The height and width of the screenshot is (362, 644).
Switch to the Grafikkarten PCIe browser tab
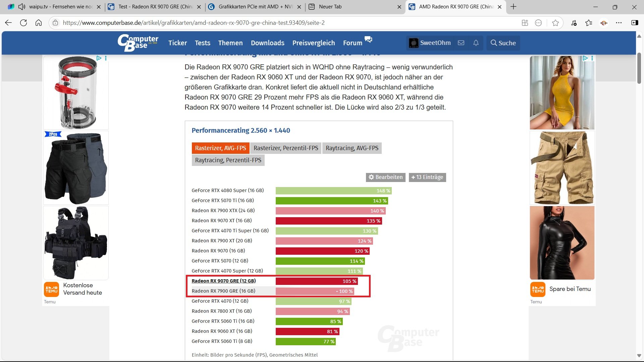tap(255, 7)
